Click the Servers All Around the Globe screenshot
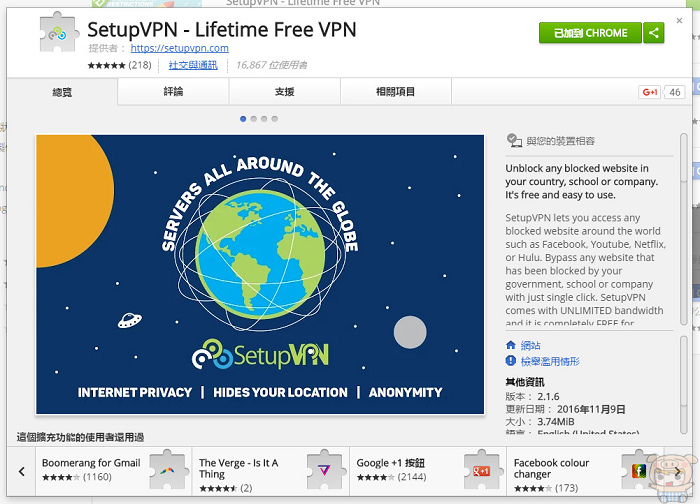This screenshot has width=700, height=504. [x=260, y=274]
